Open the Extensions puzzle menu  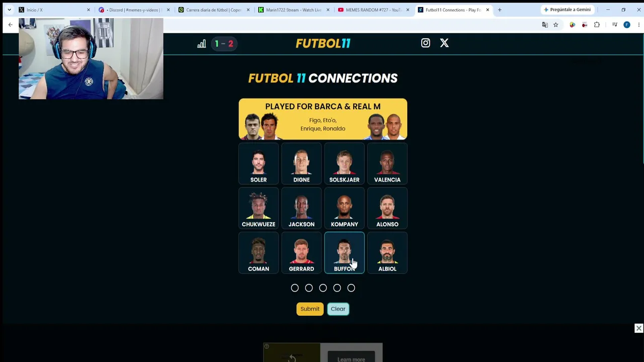coord(597,25)
